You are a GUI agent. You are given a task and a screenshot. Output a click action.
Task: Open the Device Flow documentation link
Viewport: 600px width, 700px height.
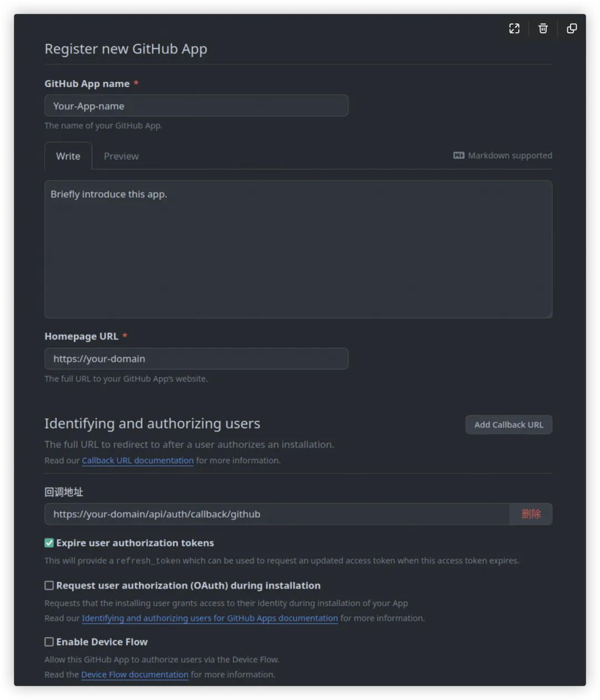[x=135, y=674]
